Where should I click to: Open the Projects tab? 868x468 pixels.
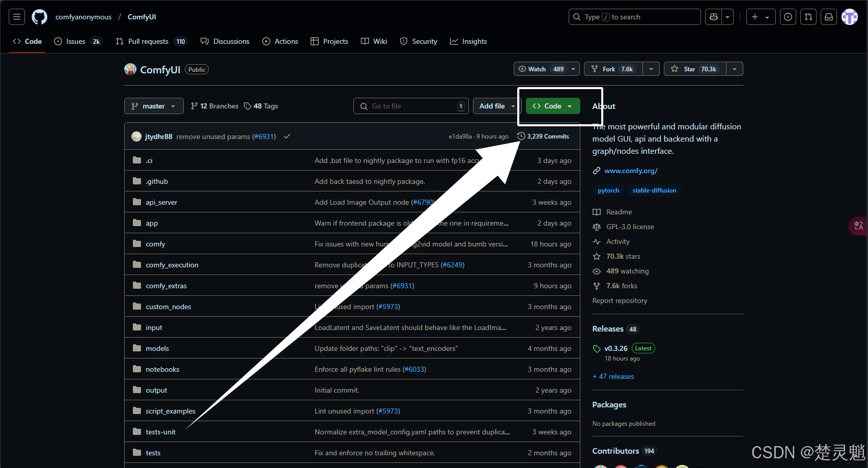tap(329, 41)
